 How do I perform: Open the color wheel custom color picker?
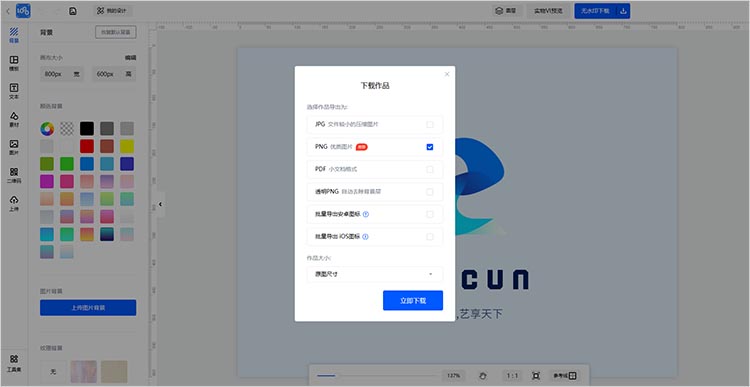tap(47, 129)
